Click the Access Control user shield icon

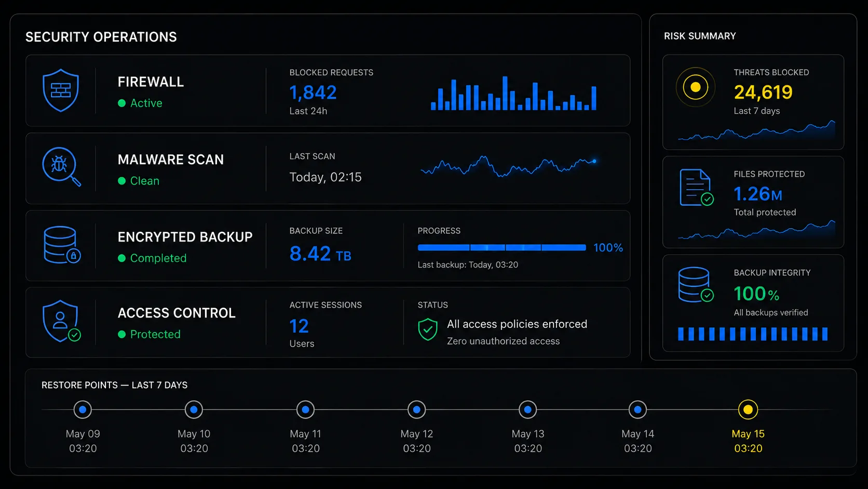pos(61,321)
